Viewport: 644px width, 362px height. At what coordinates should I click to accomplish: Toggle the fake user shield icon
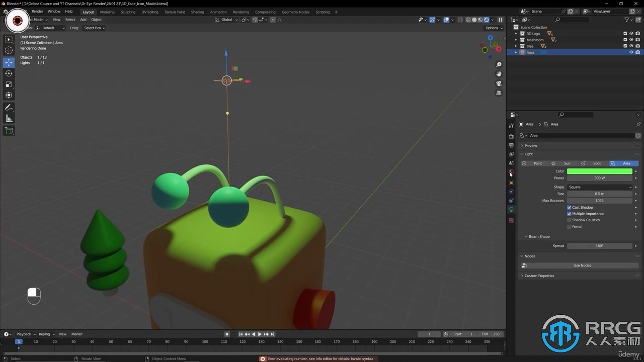pos(638,135)
